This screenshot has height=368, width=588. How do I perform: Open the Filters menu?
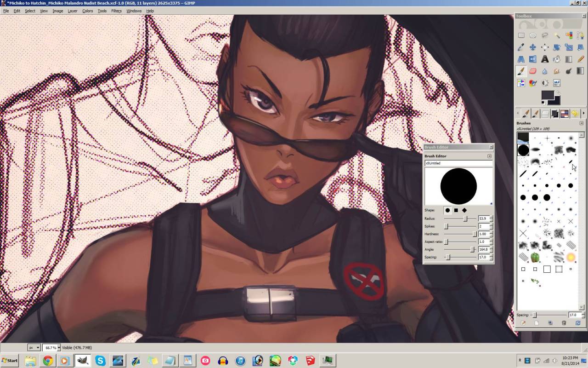(116, 11)
